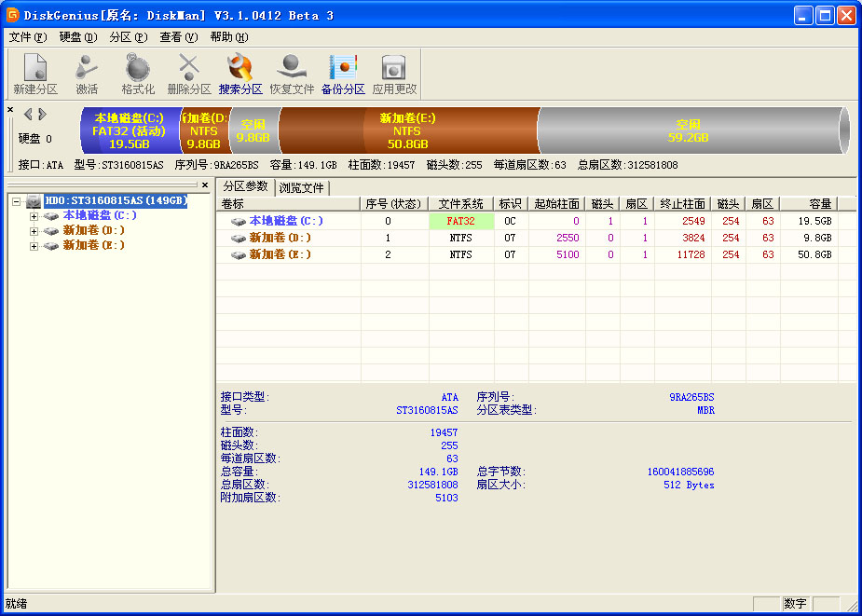Click the 50.8GB capacity cell
Viewport: 862px width, 616px height.
coord(814,254)
